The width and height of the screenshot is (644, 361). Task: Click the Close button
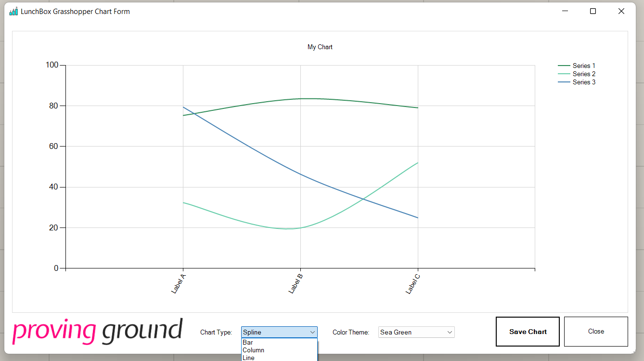[x=596, y=331]
